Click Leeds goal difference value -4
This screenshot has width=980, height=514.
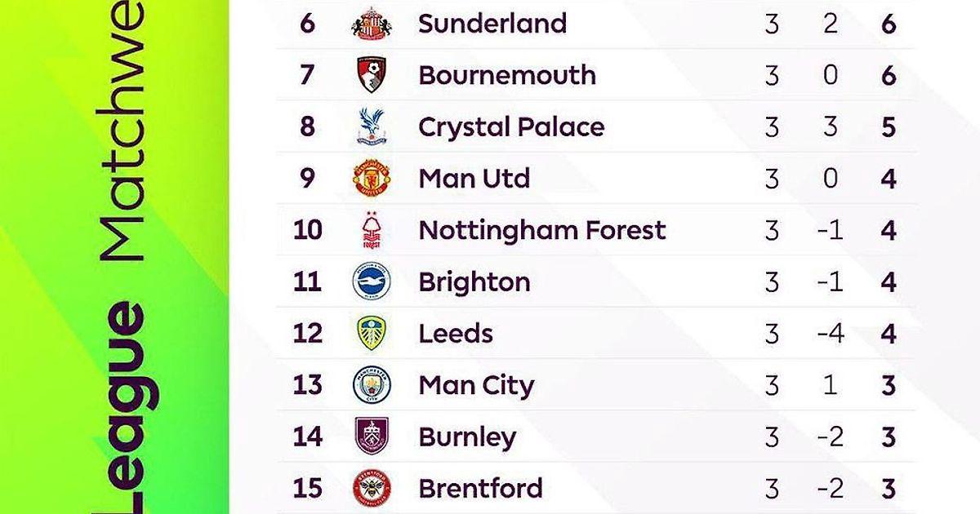point(830,334)
